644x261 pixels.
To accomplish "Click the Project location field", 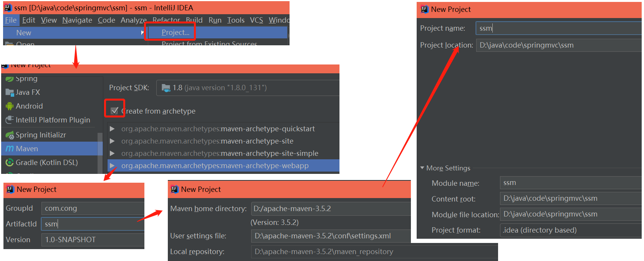I will tap(559, 45).
